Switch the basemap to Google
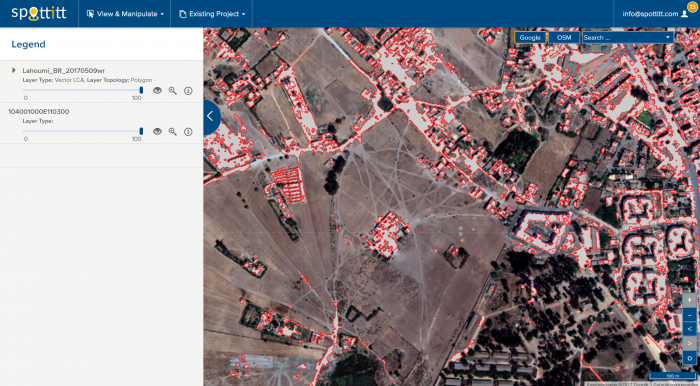 (x=530, y=37)
